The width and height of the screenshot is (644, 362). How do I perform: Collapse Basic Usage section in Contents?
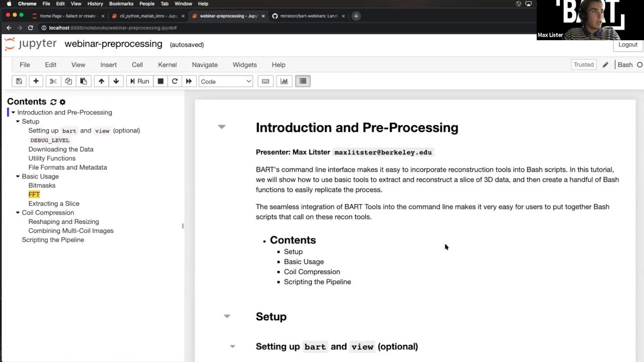(x=18, y=176)
